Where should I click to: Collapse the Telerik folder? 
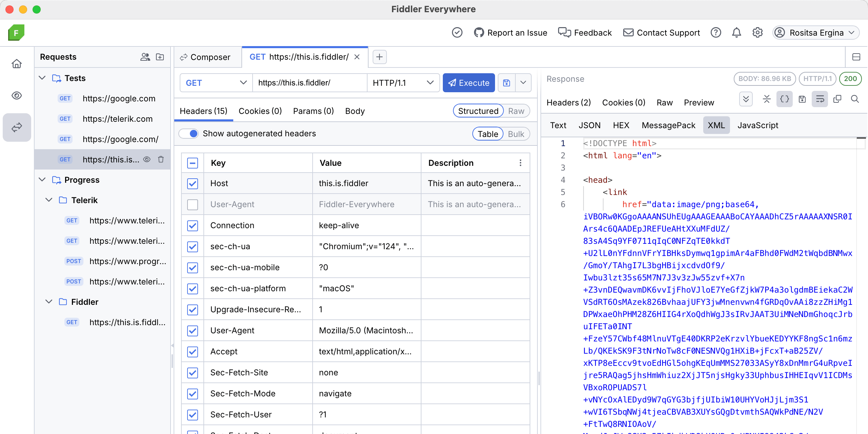click(49, 200)
